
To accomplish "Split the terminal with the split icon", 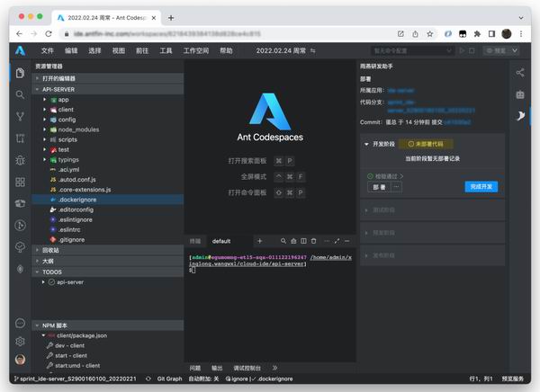I will 303,241.
